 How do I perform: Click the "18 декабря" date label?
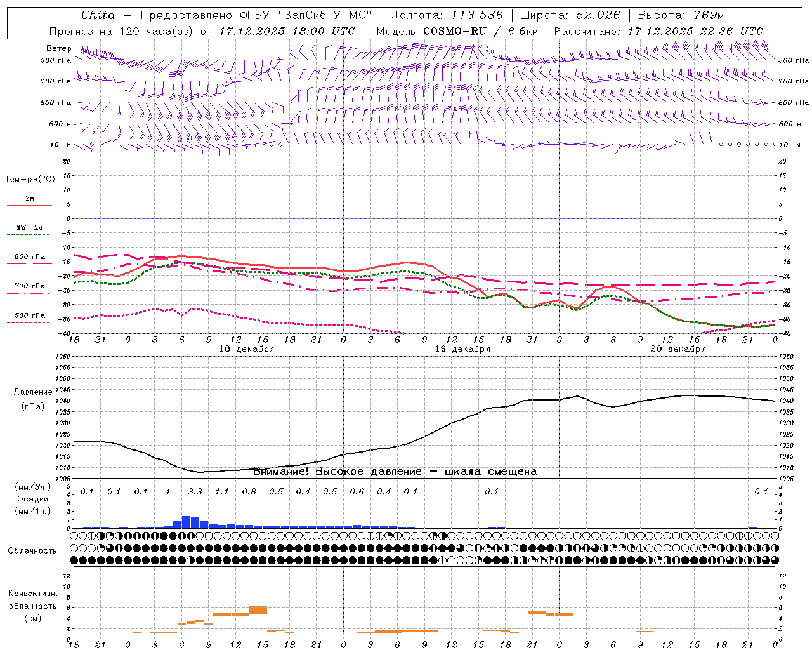[247, 349]
